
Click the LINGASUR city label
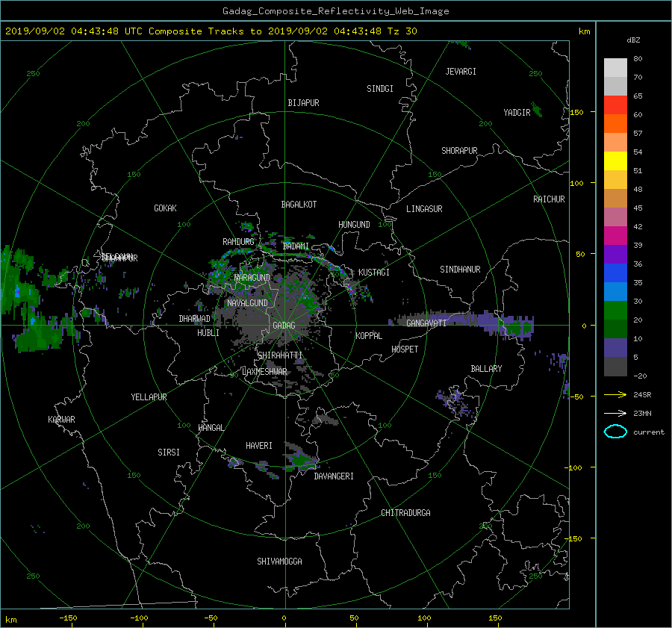pyautogui.click(x=424, y=209)
